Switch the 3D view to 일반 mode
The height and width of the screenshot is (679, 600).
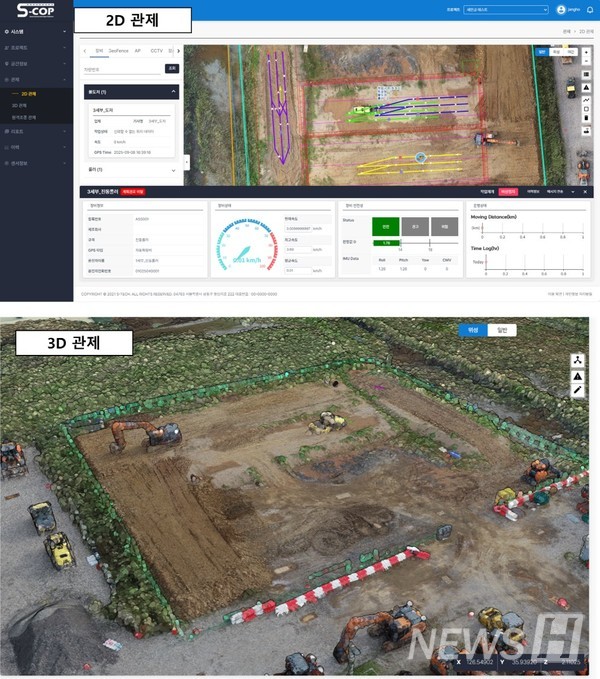pyautogui.click(x=500, y=330)
